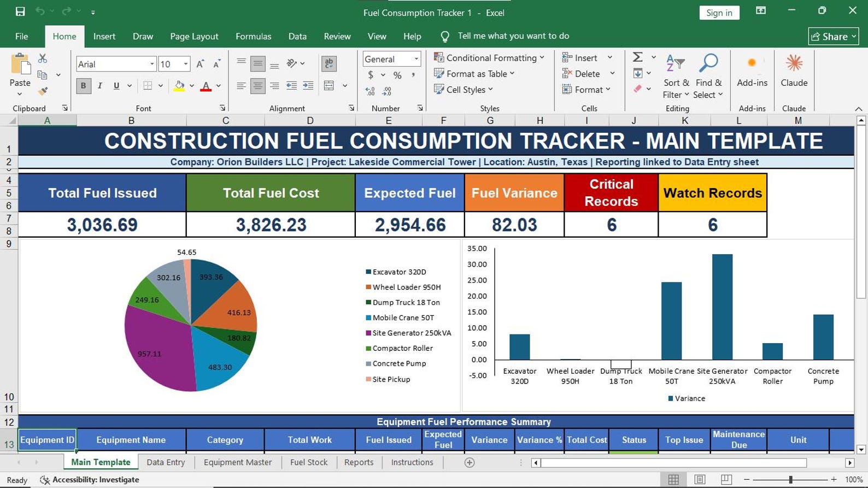Click the Decrease Indent icon
Viewport: 868px width, 488px height.
(292, 86)
